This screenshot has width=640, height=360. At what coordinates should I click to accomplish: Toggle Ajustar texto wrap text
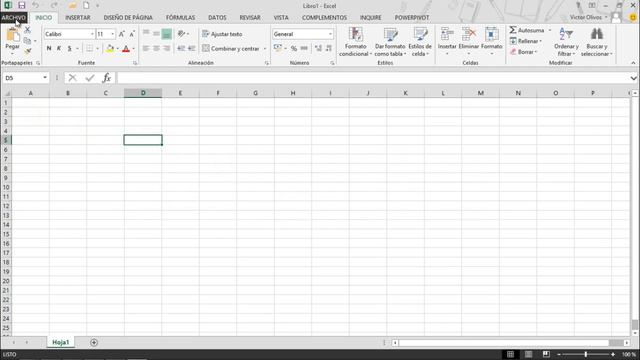(222, 34)
